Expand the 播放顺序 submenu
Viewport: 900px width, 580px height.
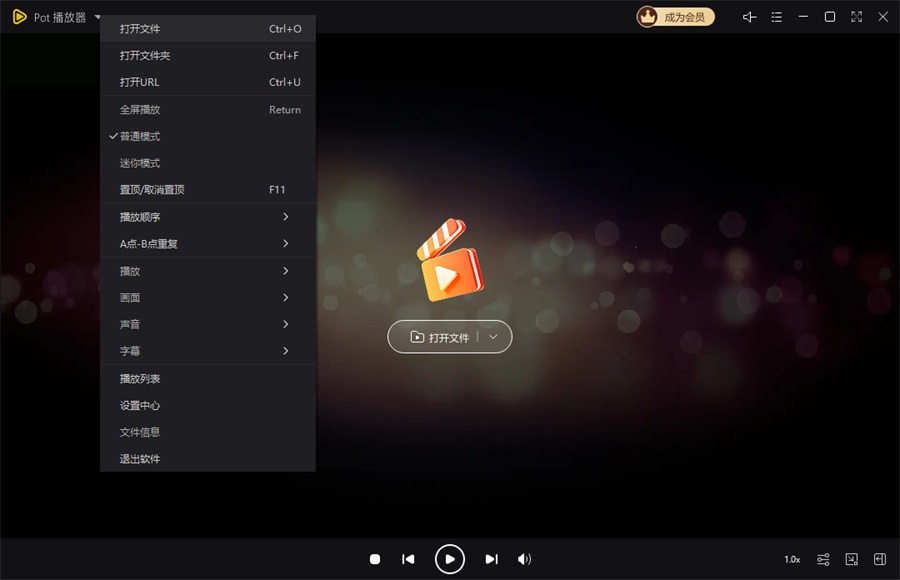point(208,217)
